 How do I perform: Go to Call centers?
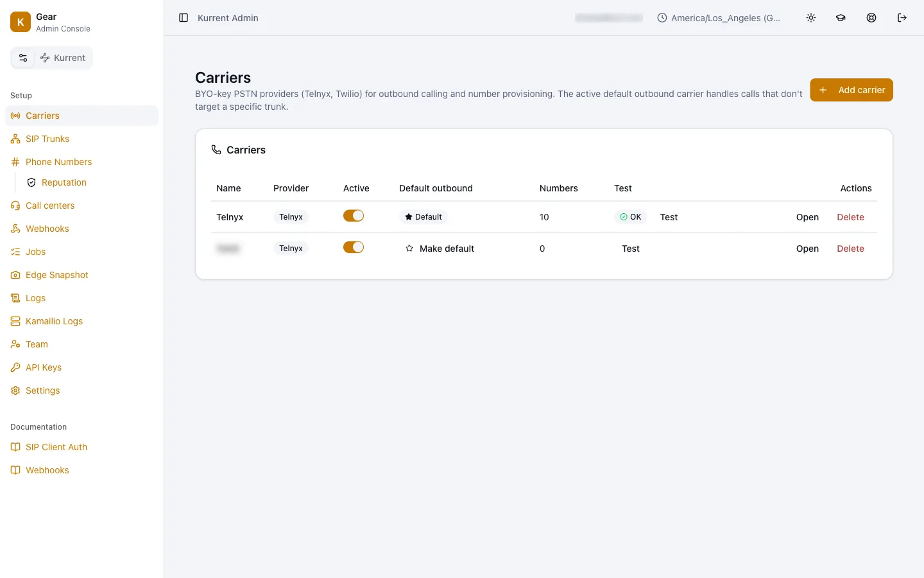[81, 206]
